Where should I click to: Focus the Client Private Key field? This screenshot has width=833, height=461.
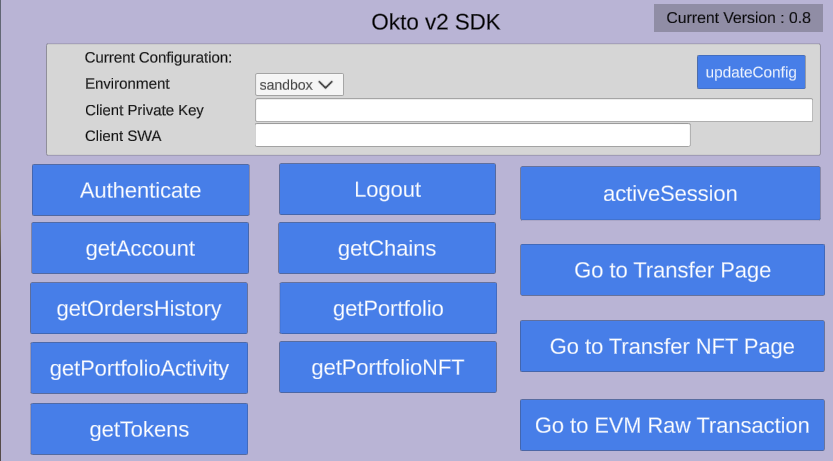[x=533, y=110]
